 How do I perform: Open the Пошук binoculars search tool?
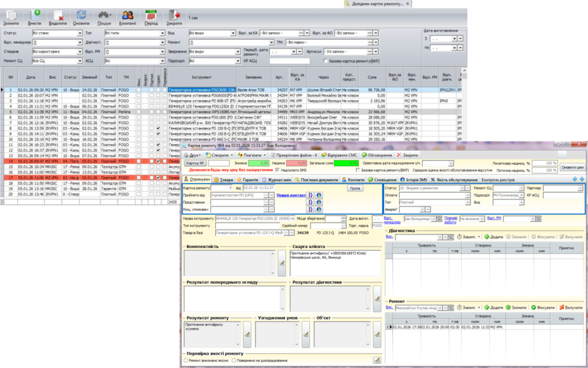coord(105,18)
